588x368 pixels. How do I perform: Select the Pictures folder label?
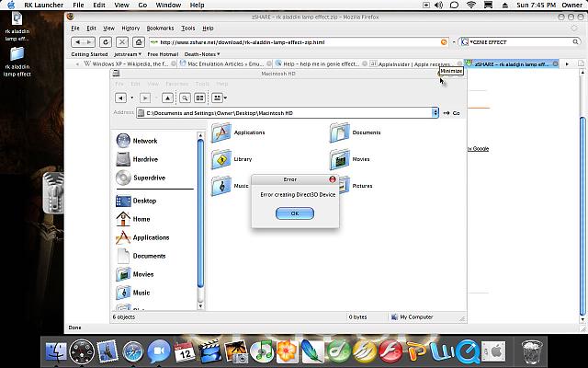tap(362, 186)
